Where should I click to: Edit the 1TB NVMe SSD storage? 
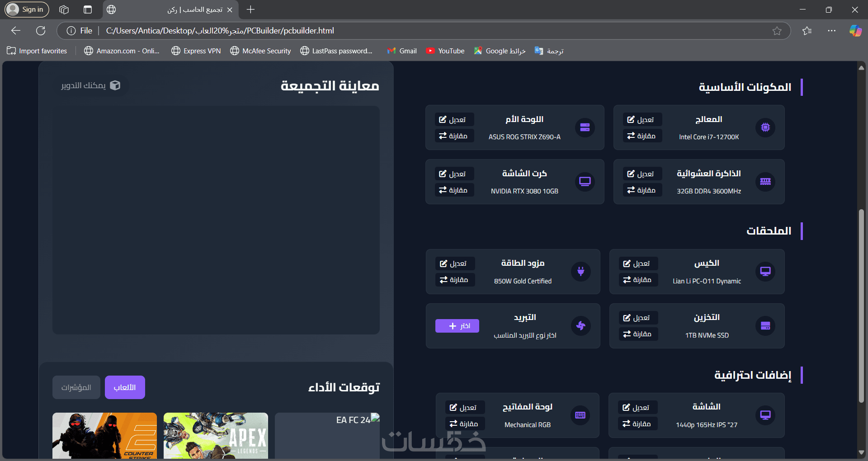638,318
